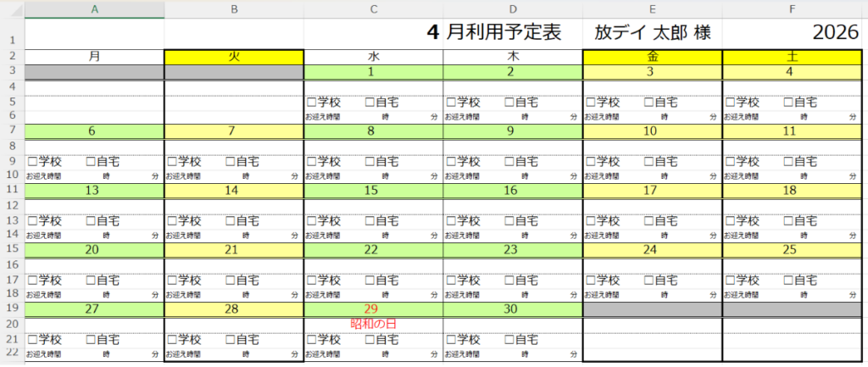Tick the 自宅 checkbox under date 15
Viewport: 868px width, 367px height.
tap(370, 221)
